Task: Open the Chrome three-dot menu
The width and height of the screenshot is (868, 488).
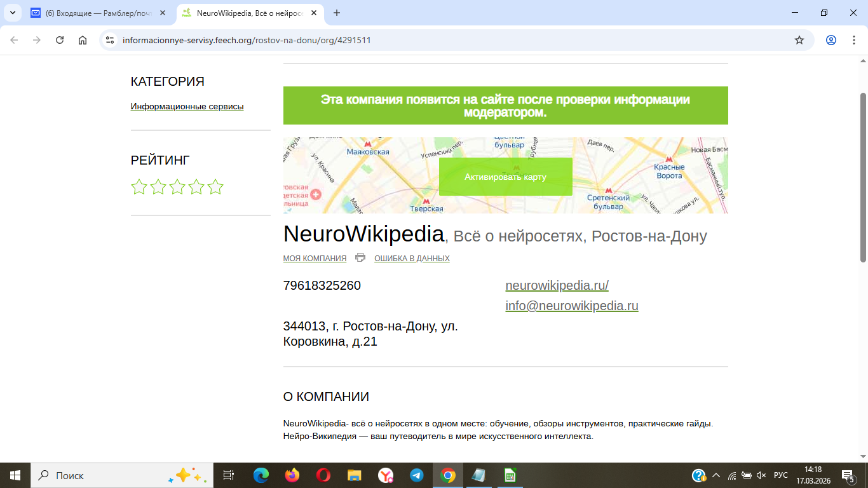Action: tap(853, 40)
